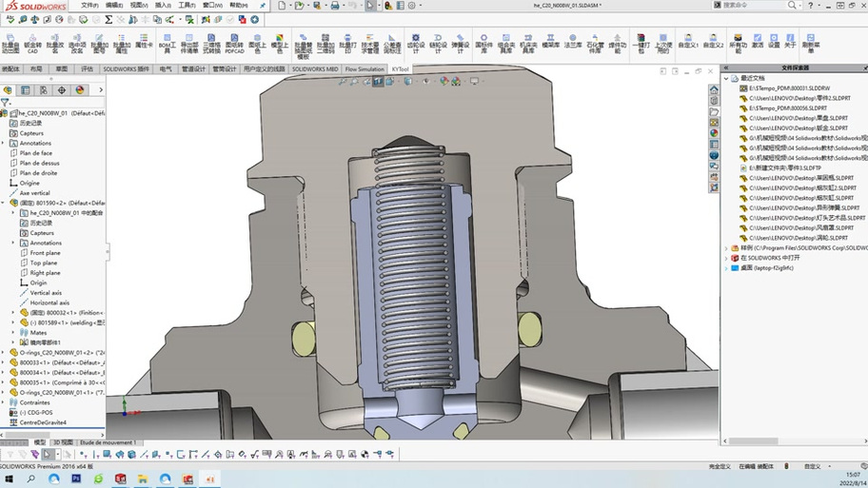Open recent file 异形弹簧.SLDPRT
Screen dimensions: 868x488
799,208
